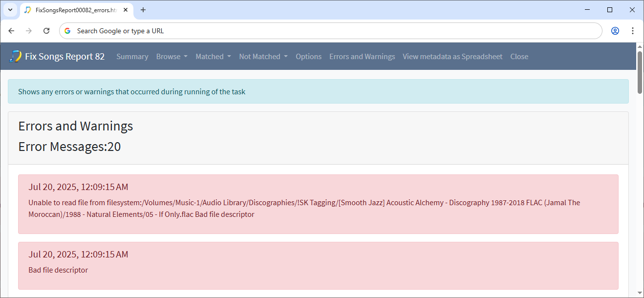Click the Close link in navbar
Viewport: 644px width, 298px height.
point(519,57)
